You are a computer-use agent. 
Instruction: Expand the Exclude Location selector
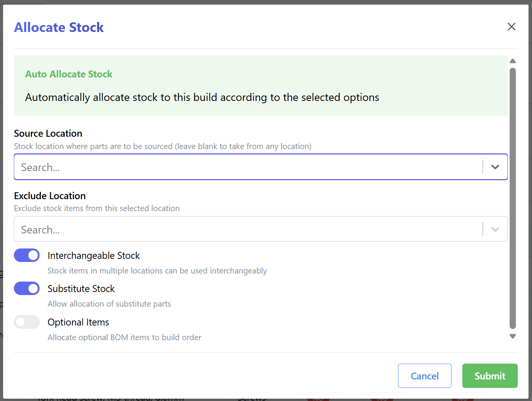(x=495, y=229)
